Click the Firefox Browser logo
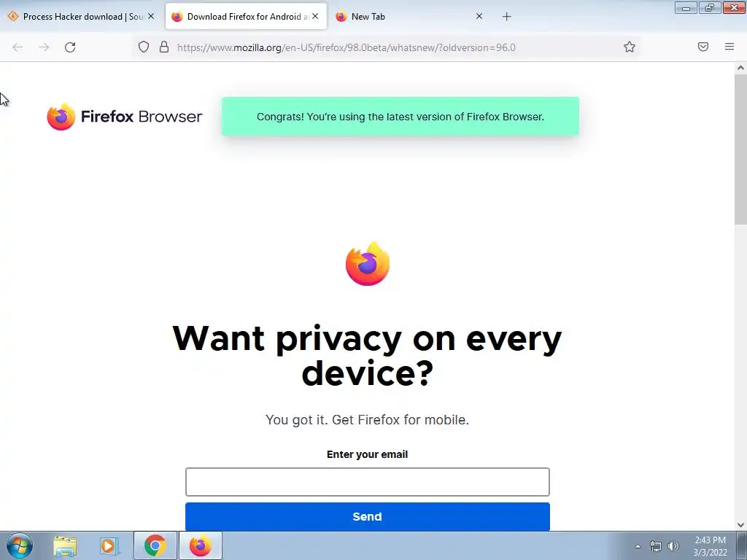The height and width of the screenshot is (560, 747). click(124, 116)
